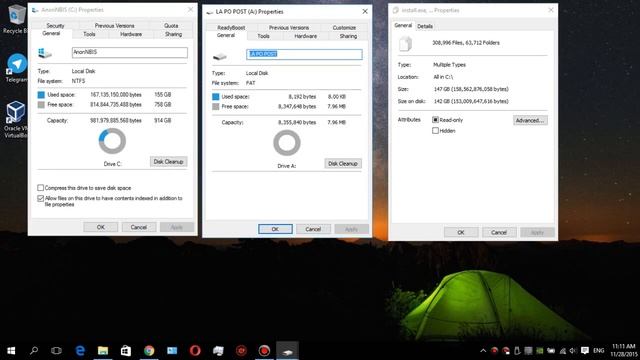
Task: Open Hardware tab in AnonNBIS Properties
Action: [131, 34]
